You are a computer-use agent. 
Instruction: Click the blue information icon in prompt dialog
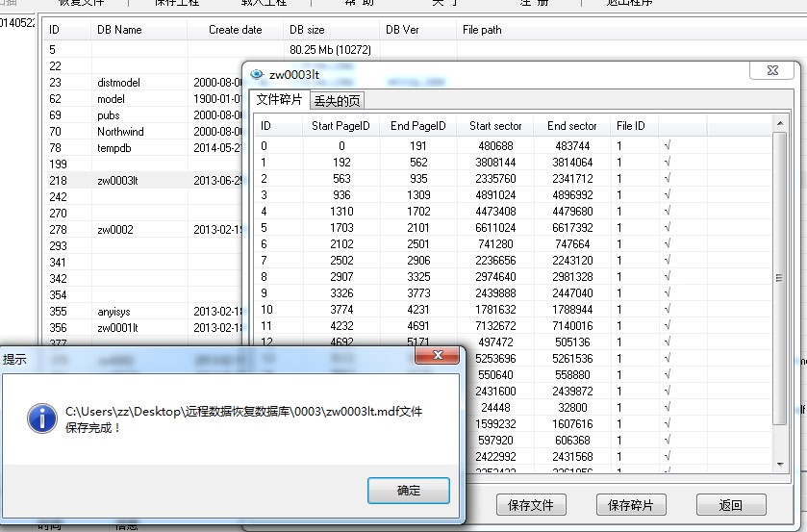[x=42, y=418]
